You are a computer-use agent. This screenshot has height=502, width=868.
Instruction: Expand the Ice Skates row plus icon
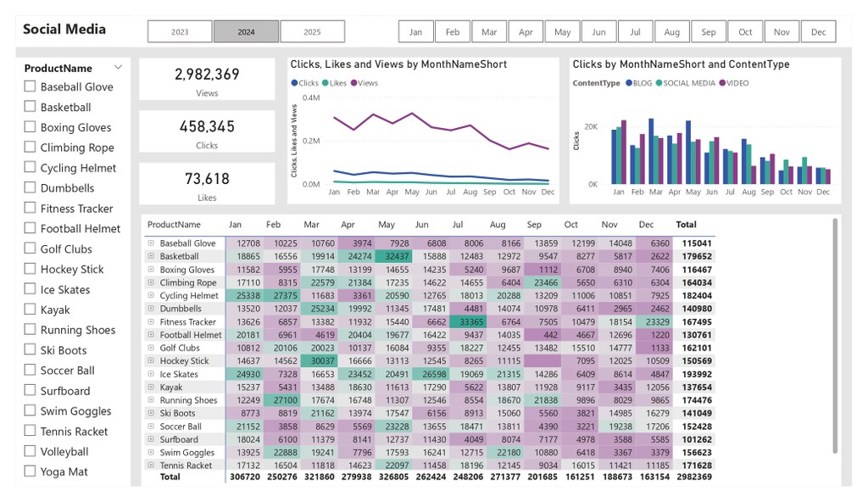pyautogui.click(x=151, y=374)
